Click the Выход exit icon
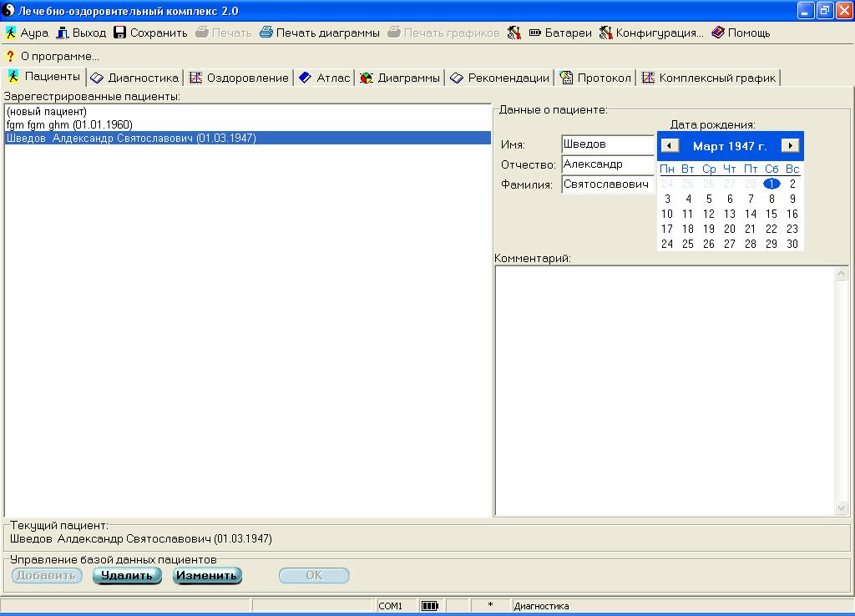Viewport: 855px width, 616px height. [62, 33]
